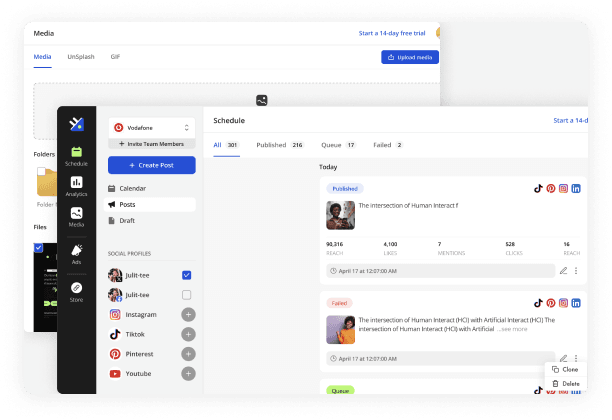Uncheck the first Julit-tee profile checkbox

(187, 275)
